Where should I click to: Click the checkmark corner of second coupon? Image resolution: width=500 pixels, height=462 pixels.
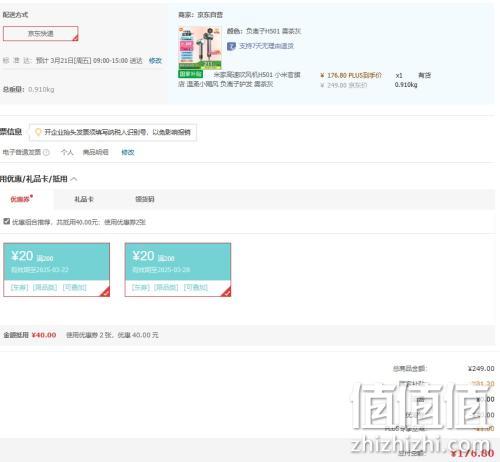[x=226, y=292]
